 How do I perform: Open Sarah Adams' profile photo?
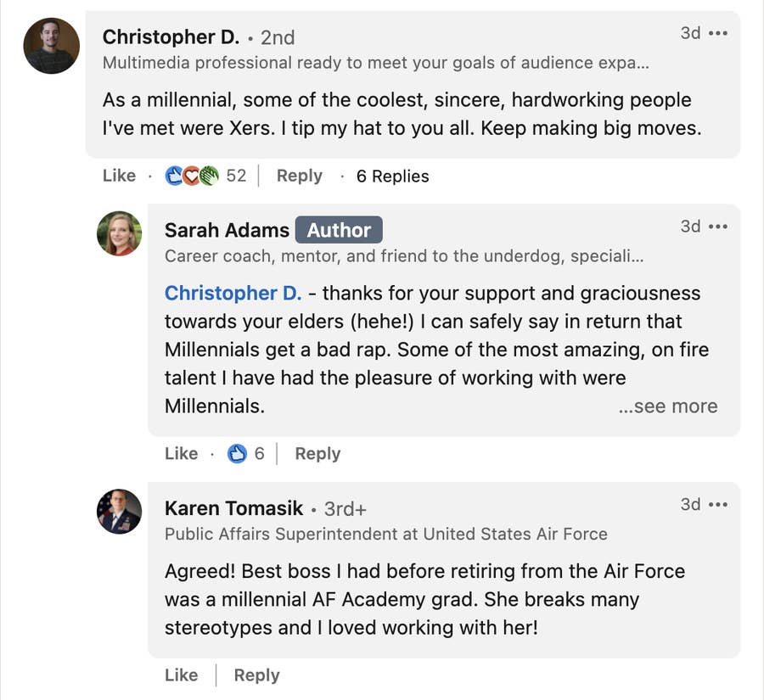pos(119,233)
